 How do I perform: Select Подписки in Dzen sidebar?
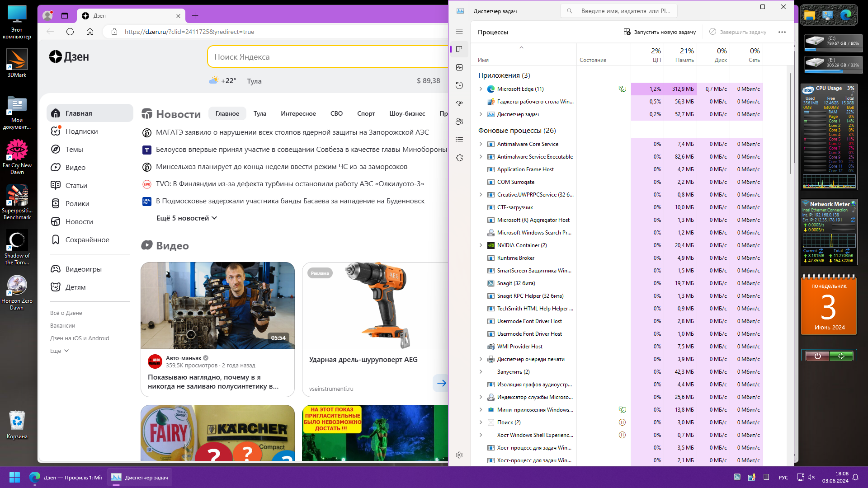pos(81,131)
